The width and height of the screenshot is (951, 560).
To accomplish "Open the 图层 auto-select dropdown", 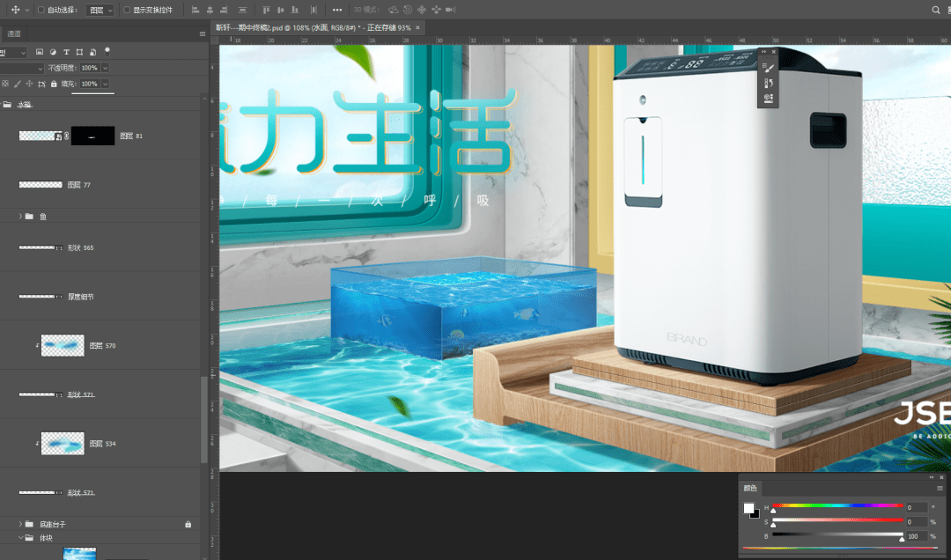I will (x=101, y=10).
